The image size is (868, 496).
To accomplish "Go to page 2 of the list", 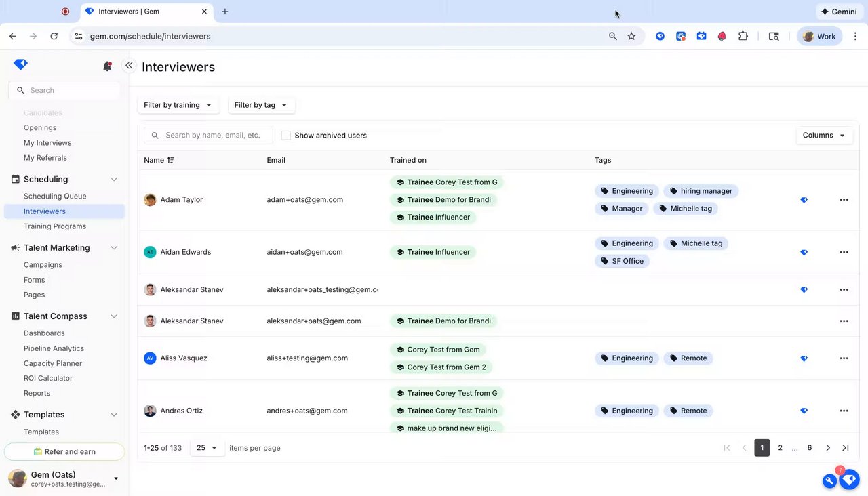I will pos(781,448).
